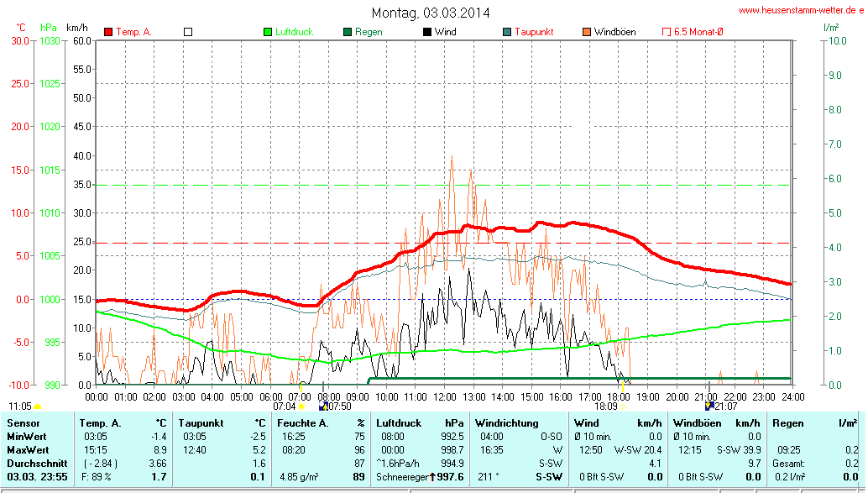The width and height of the screenshot is (868, 493).
Task: Click the dew point minimum -2.5
Action: pos(259,437)
